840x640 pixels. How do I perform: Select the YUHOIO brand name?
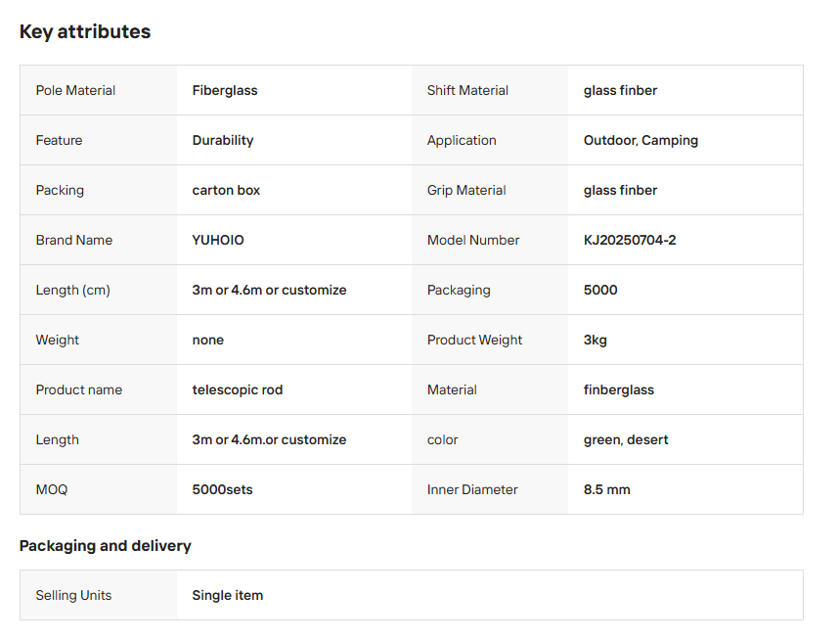(218, 240)
